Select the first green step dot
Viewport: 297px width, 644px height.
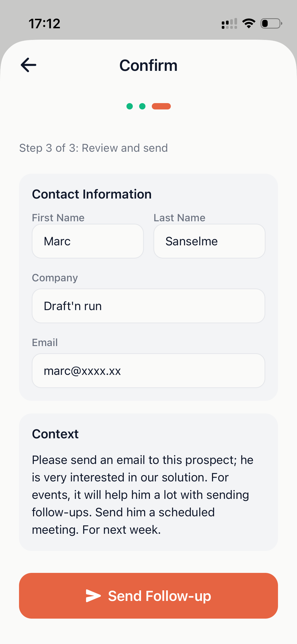[x=130, y=106]
